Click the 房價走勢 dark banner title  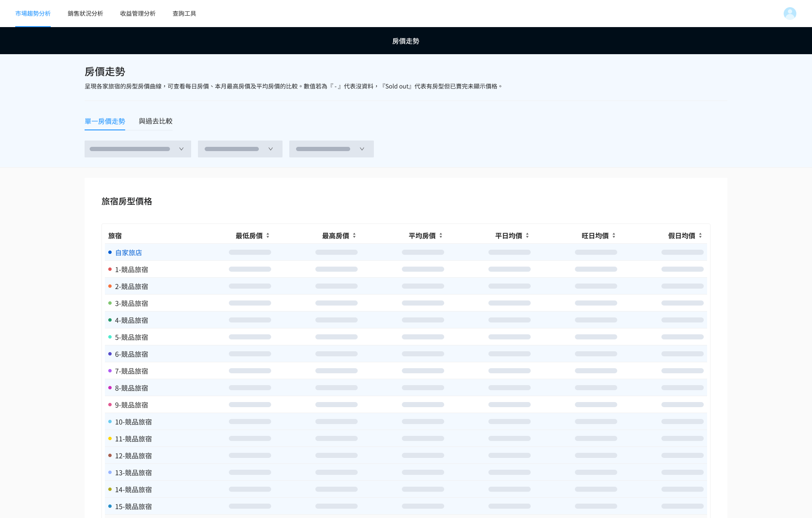(x=406, y=41)
